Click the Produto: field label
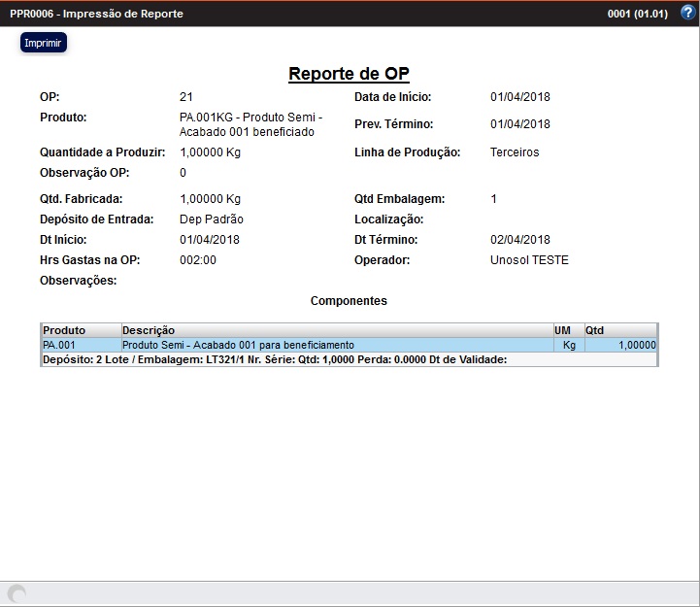This screenshot has height=607, width=700. coord(63,118)
